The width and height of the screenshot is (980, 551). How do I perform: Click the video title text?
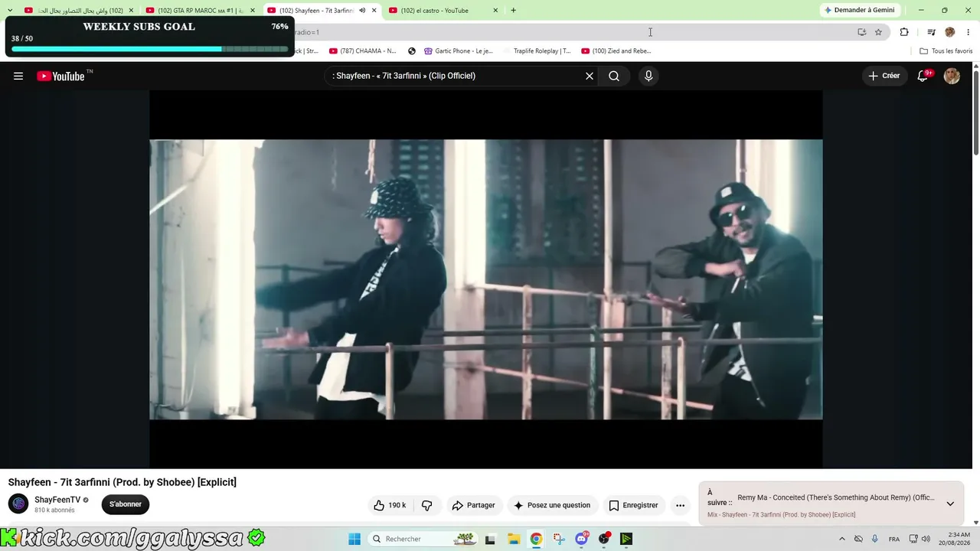pyautogui.click(x=122, y=482)
